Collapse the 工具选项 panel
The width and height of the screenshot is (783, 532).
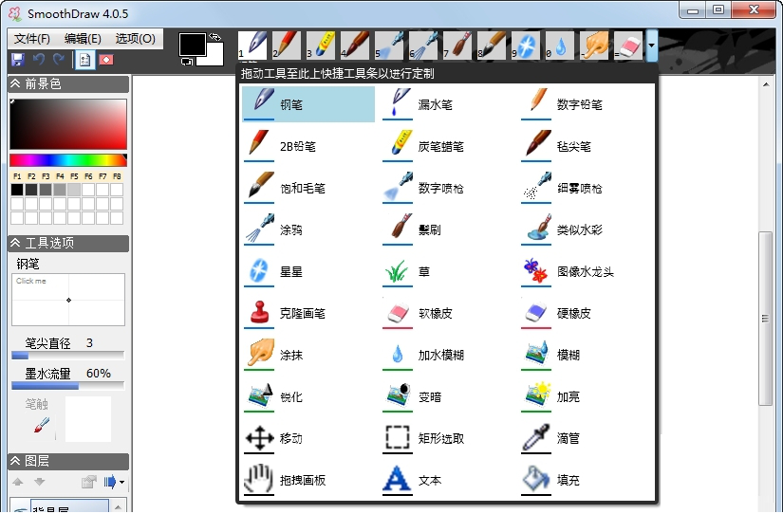[x=15, y=243]
